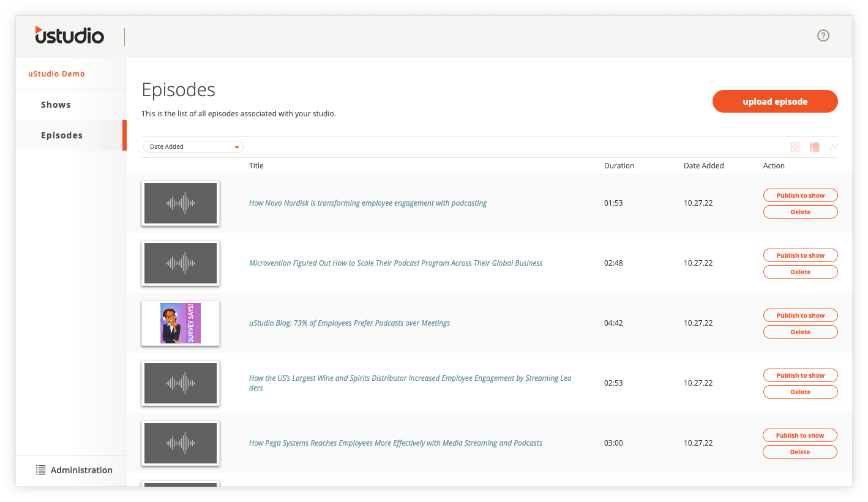The image size is (868, 502).
Task: Open the 73% of Employees Prefer Podcasts link
Action: click(350, 323)
